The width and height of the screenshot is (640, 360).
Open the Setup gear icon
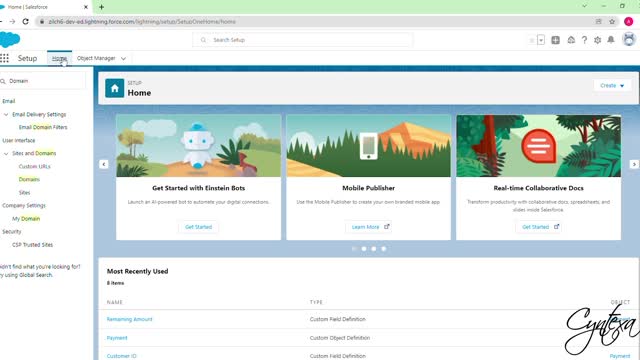point(598,40)
